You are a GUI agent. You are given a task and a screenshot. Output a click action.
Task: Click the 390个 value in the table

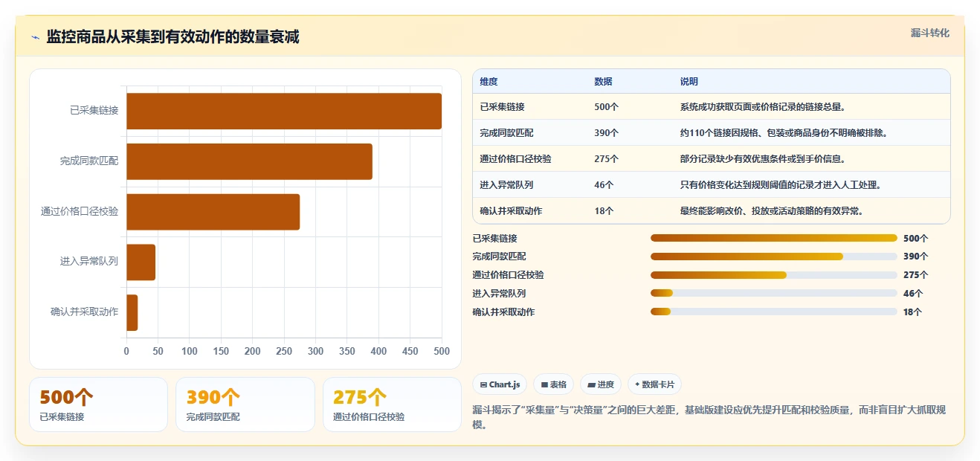tap(607, 133)
